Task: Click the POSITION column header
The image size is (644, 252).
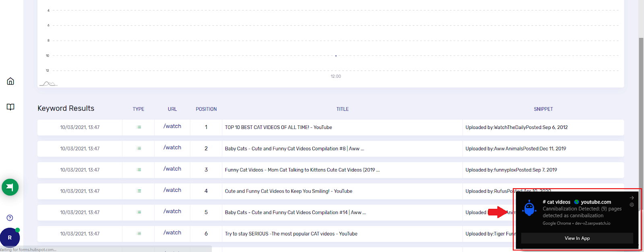Action: 206,109
